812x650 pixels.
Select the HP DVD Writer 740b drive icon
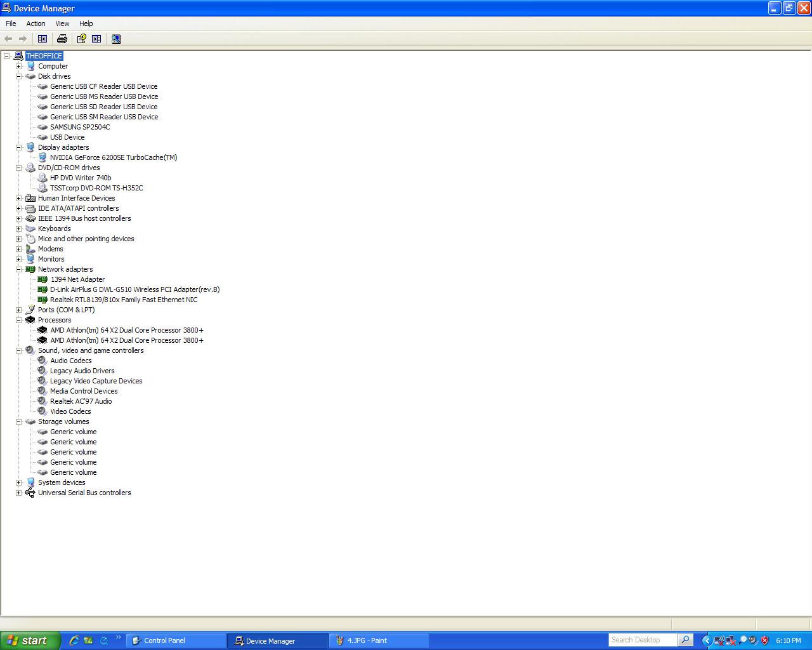pos(43,178)
